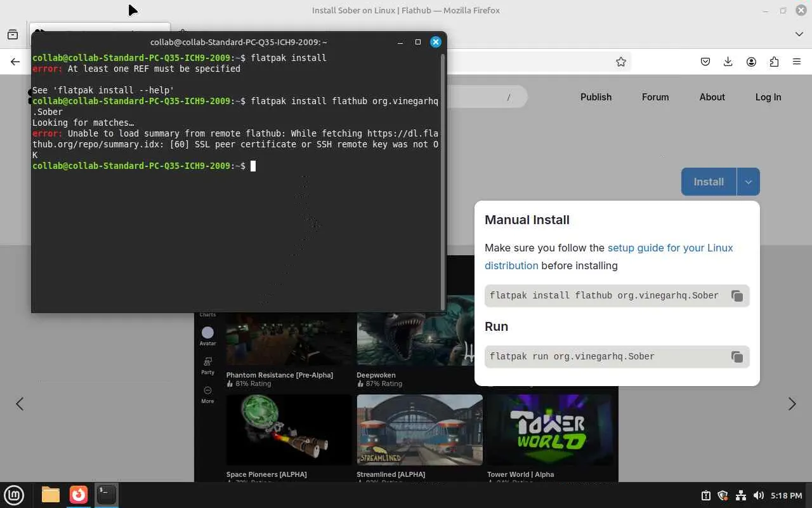The image size is (812, 508).
Task: Click the blue Install button
Action: pyautogui.click(x=709, y=182)
